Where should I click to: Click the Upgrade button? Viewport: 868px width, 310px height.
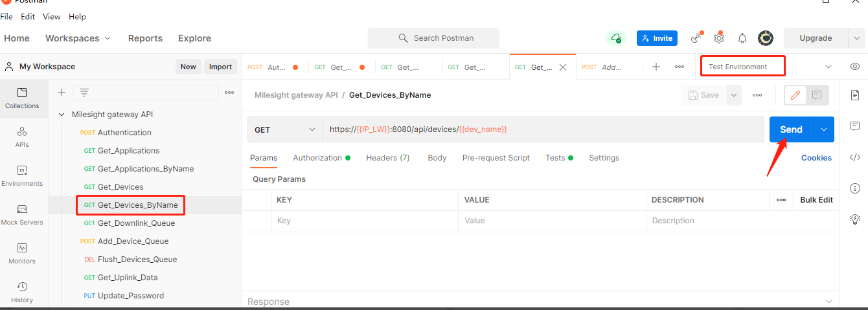(x=816, y=38)
